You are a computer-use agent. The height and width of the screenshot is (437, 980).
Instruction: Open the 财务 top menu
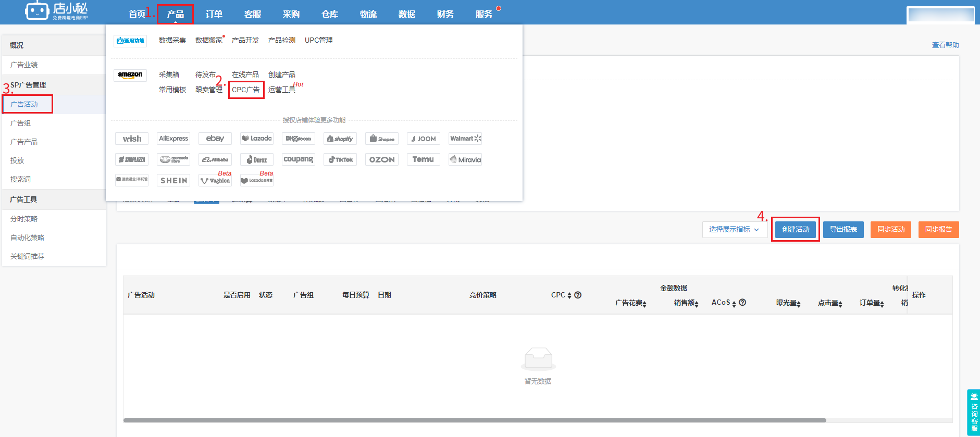coord(445,14)
